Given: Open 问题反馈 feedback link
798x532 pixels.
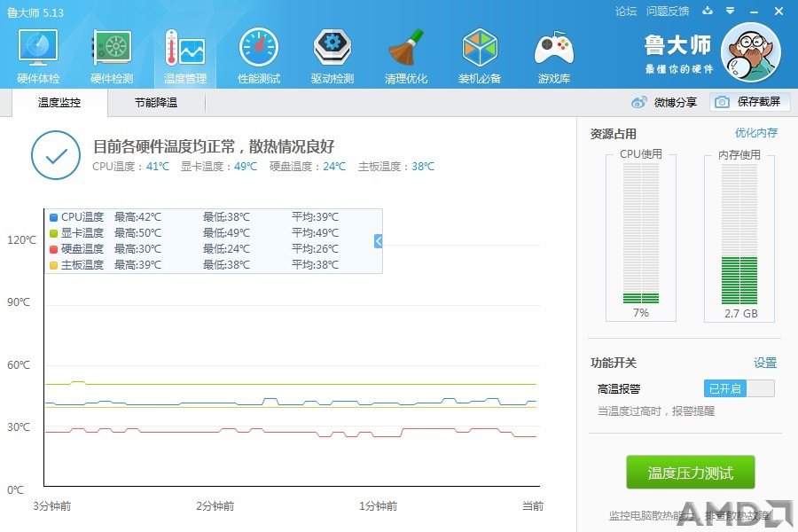Looking at the screenshot, I should click(x=668, y=12).
